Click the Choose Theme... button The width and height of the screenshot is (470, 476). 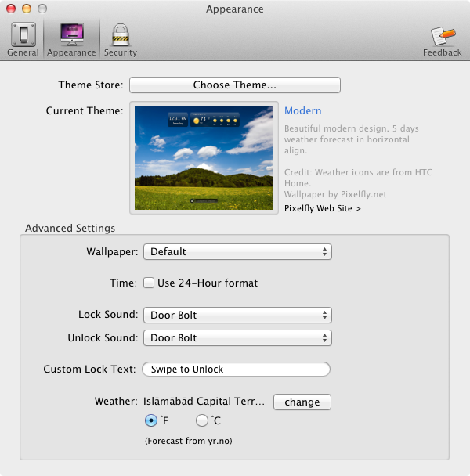(x=235, y=85)
